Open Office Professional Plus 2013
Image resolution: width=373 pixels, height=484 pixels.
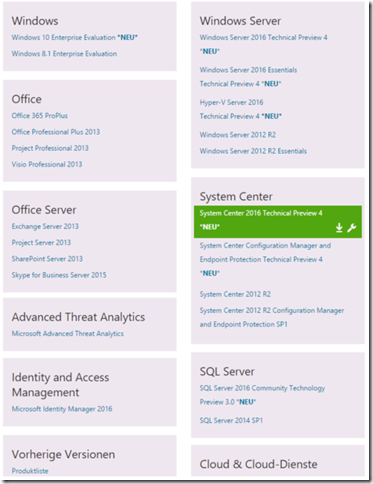[56, 132]
